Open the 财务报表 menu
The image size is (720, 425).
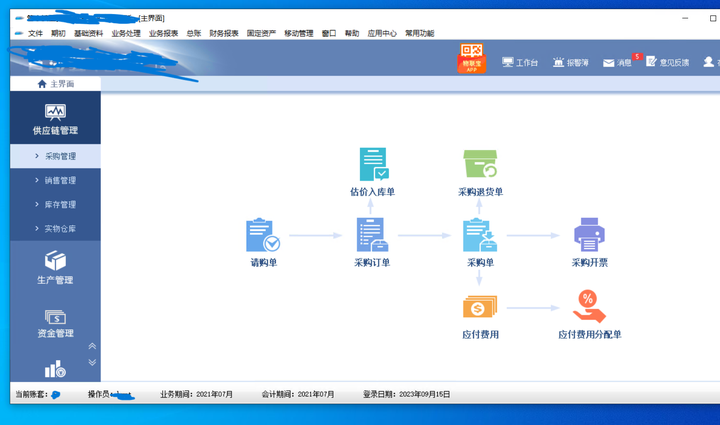224,33
